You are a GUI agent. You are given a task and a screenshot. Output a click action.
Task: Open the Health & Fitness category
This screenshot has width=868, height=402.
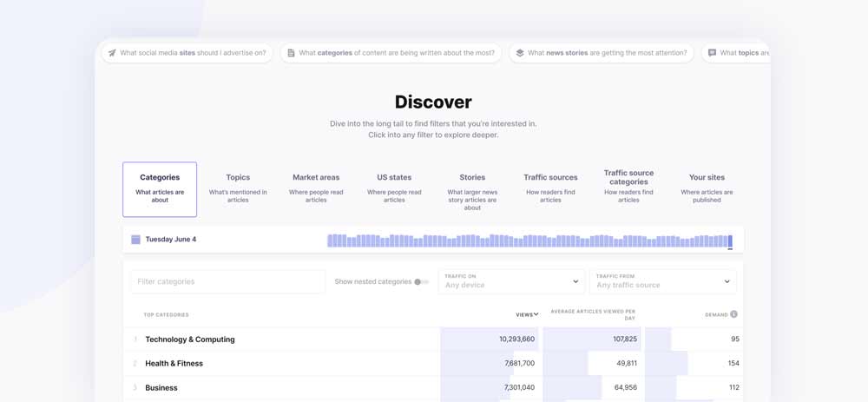point(174,363)
